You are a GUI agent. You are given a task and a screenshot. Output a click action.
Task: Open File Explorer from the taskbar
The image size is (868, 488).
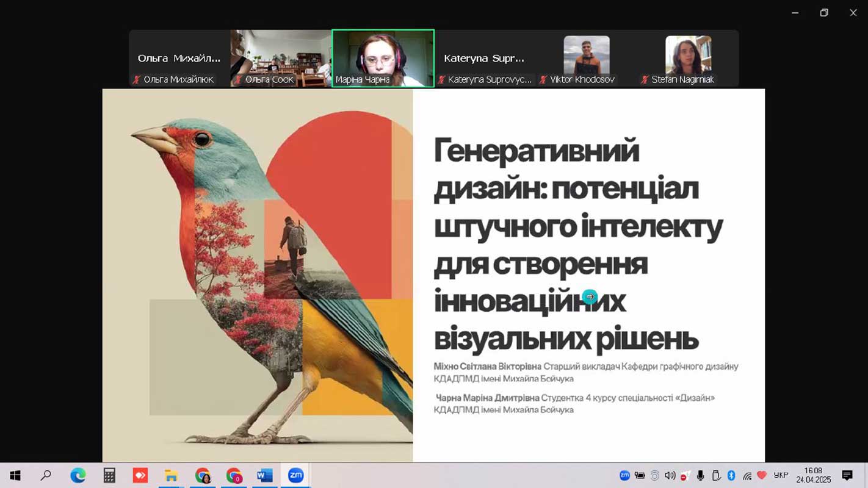(x=171, y=476)
